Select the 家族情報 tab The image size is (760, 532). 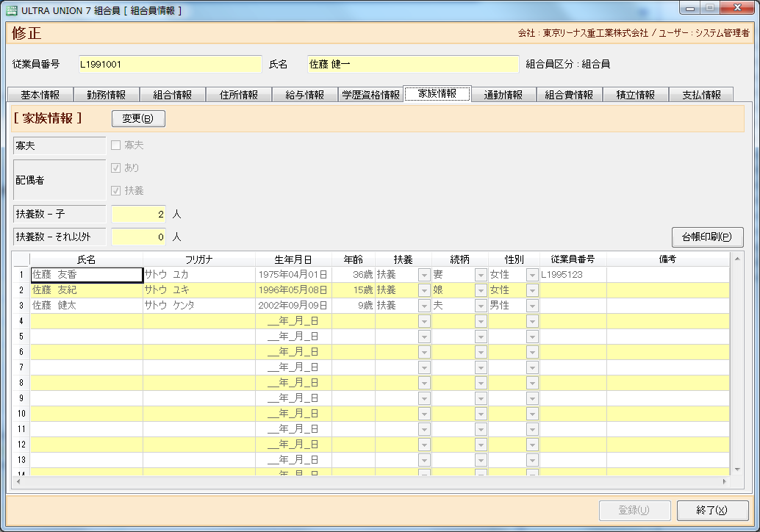click(x=437, y=93)
